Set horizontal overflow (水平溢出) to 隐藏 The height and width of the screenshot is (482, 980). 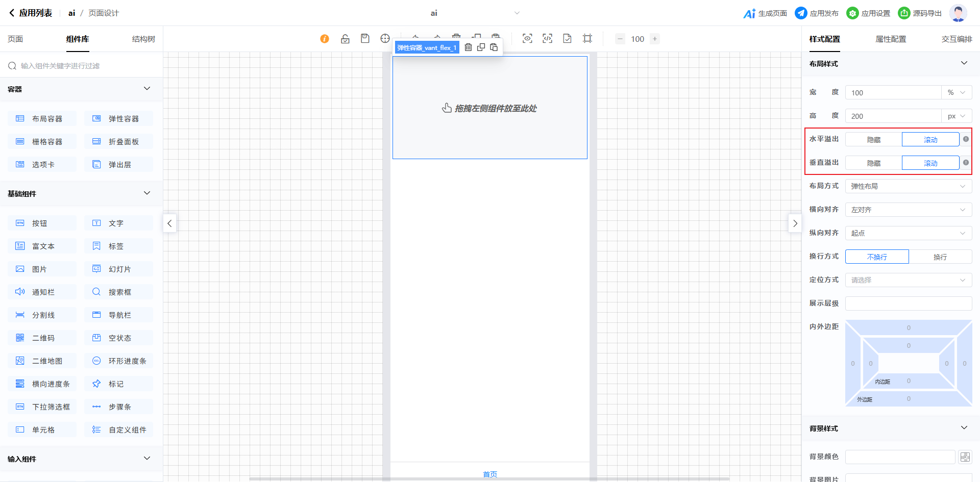pyautogui.click(x=873, y=140)
